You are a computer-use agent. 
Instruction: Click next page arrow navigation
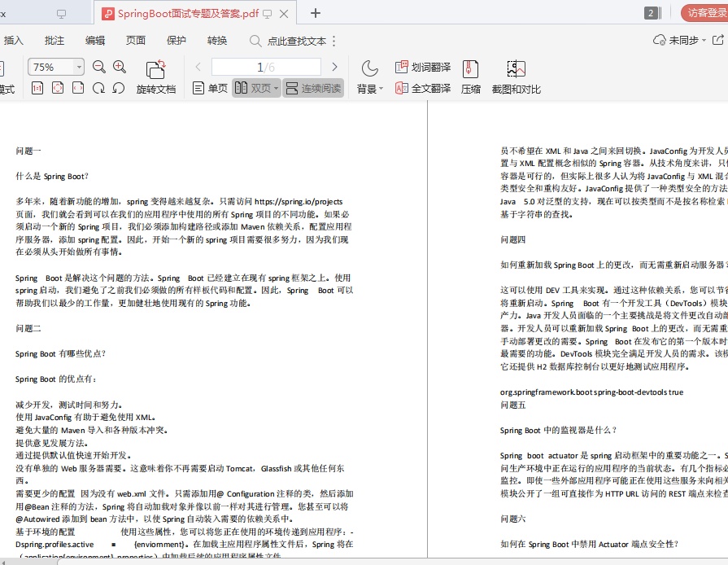(x=335, y=67)
